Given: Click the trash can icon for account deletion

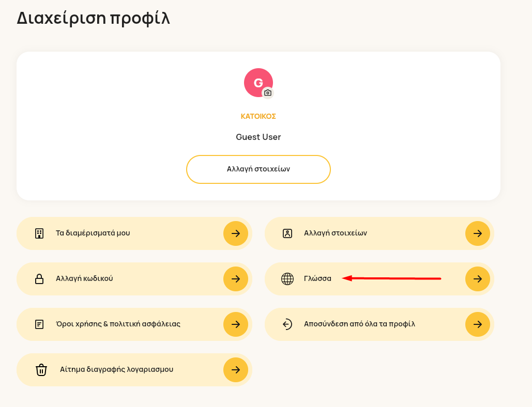Looking at the screenshot, I should tap(41, 370).
